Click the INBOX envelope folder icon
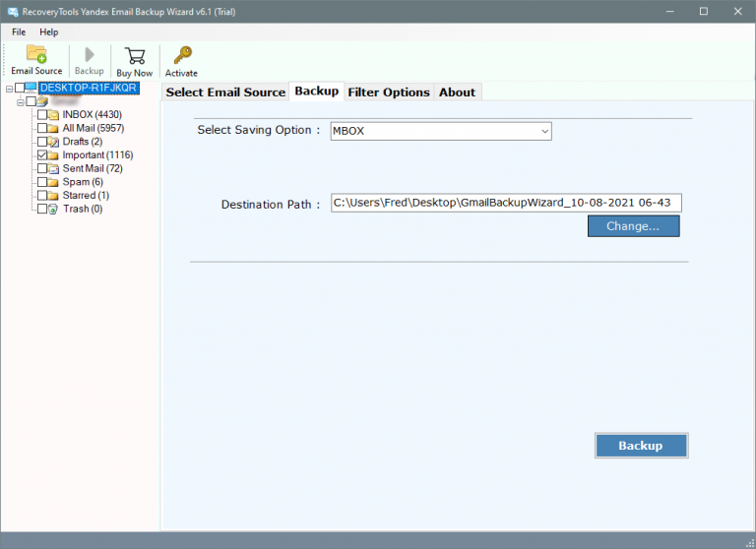This screenshot has width=756, height=549. 53,115
